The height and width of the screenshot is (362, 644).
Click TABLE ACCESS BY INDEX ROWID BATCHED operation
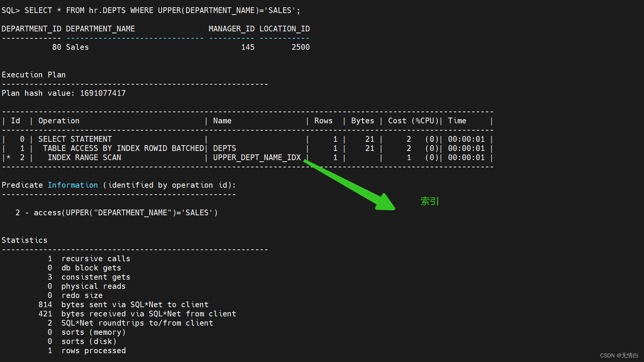tap(124, 148)
